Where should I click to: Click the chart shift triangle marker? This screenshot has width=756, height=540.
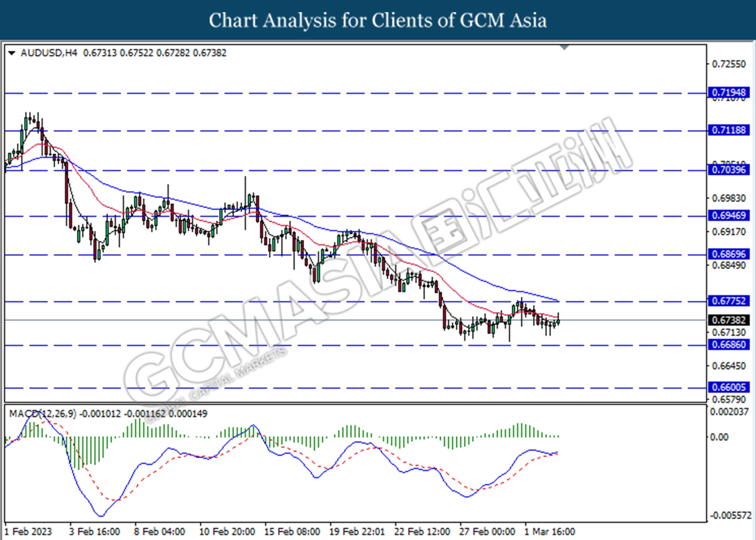pos(564,48)
